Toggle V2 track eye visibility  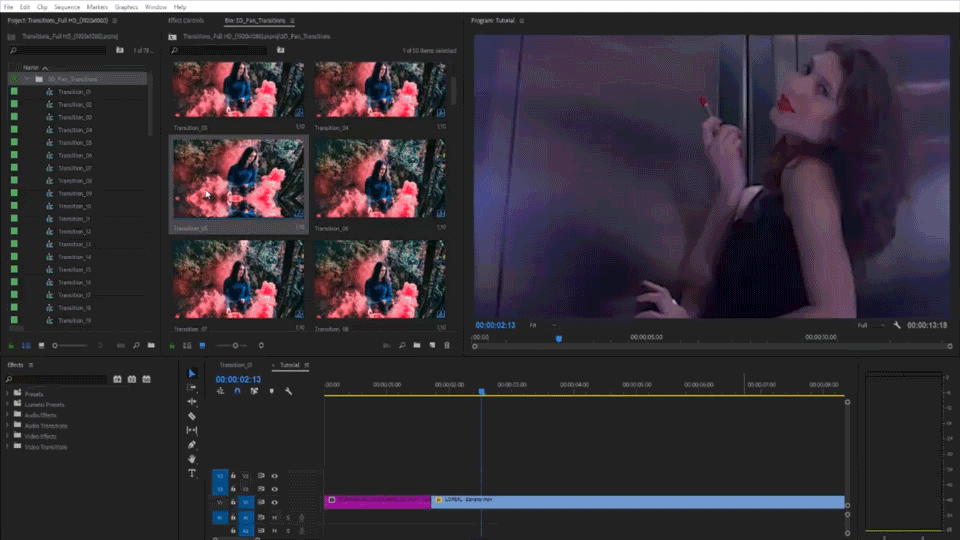(x=274, y=489)
